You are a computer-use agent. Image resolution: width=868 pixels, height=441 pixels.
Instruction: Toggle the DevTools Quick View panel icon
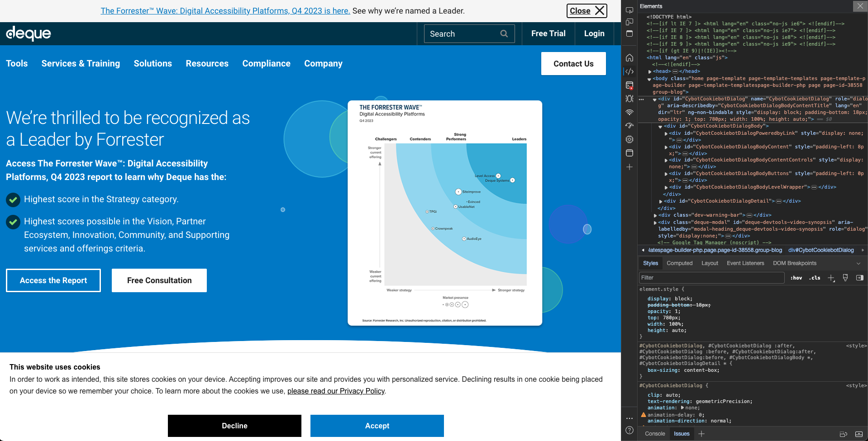629,33
